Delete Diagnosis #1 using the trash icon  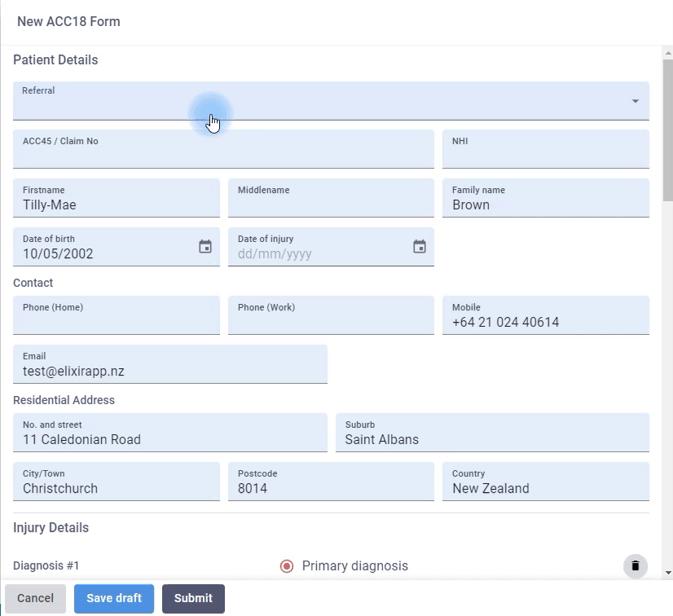point(635,565)
